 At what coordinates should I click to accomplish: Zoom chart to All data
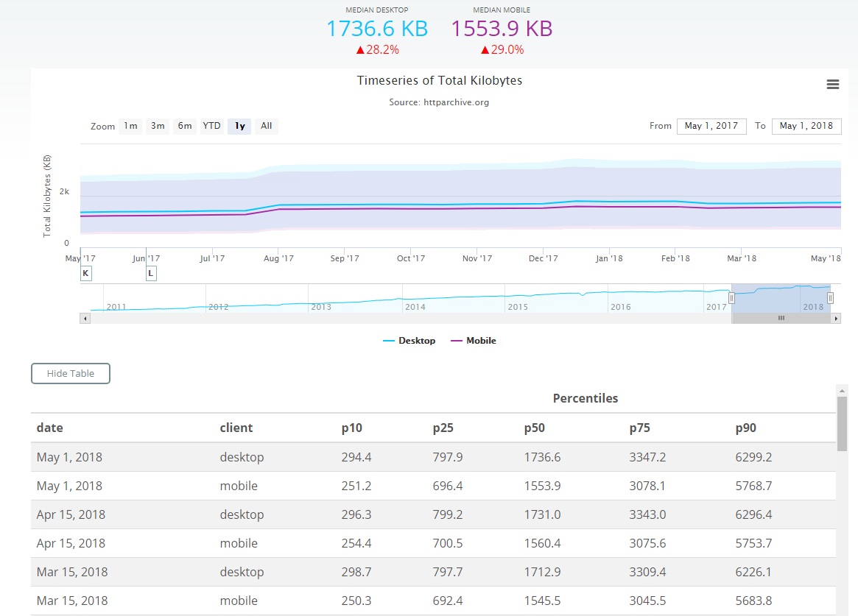[267, 126]
